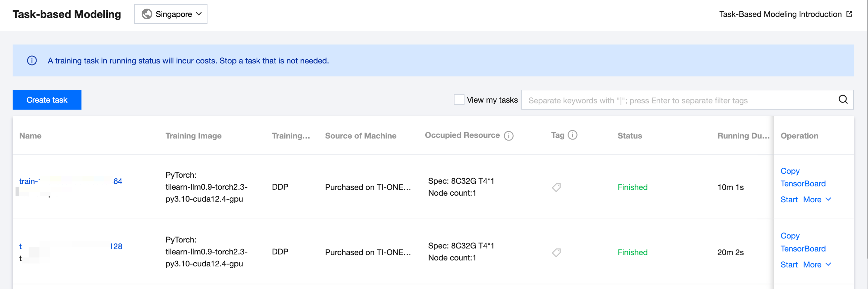868x289 pixels.
Task: Open the Task-Based Modeling Introduction link
Action: click(780, 14)
